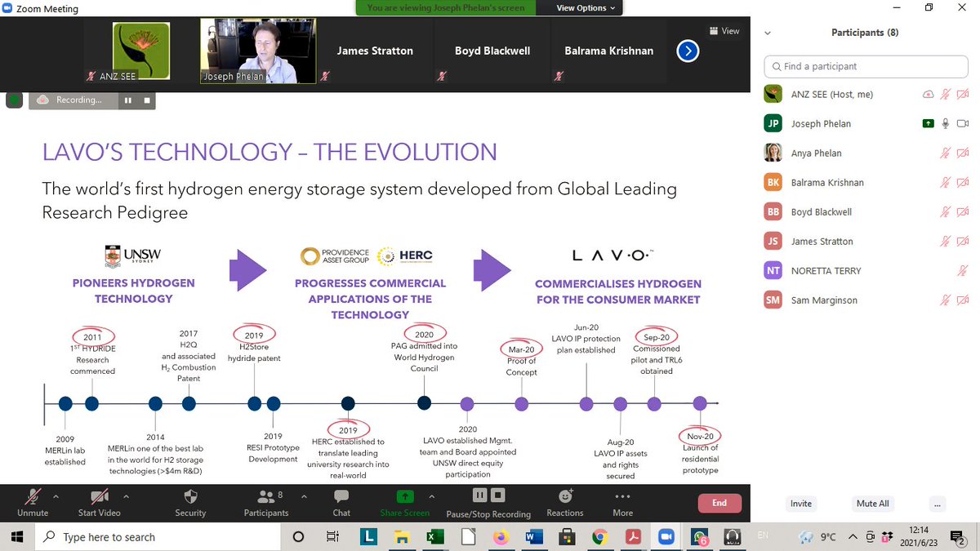Open the ellipsis menu beside Mute All
980x551 pixels.
point(937,504)
